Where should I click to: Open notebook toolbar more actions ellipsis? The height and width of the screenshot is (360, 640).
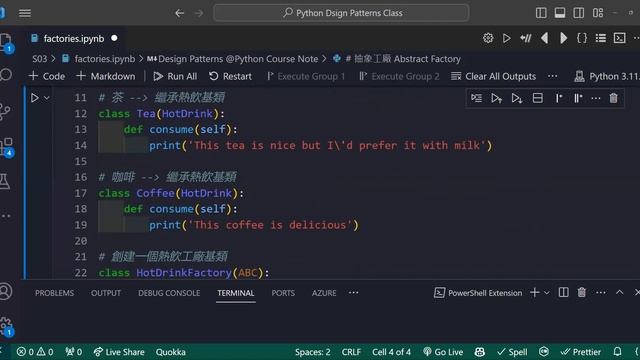[x=553, y=76]
